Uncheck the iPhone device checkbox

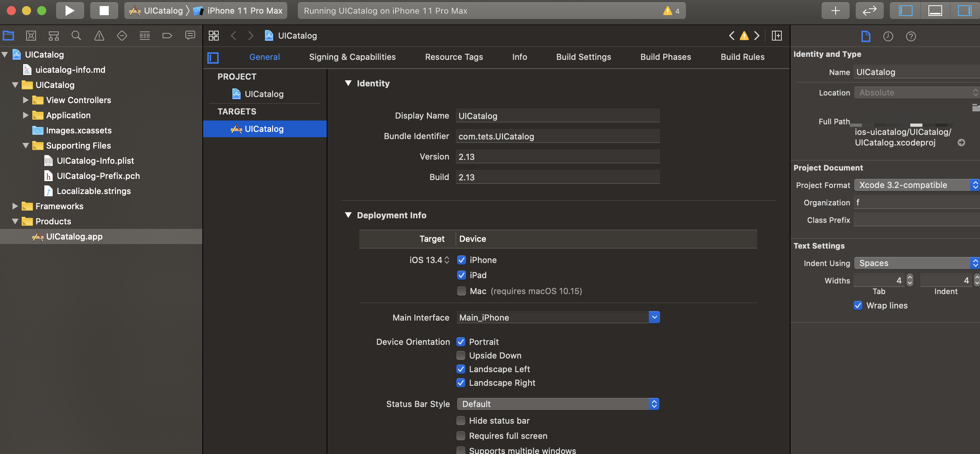(461, 260)
